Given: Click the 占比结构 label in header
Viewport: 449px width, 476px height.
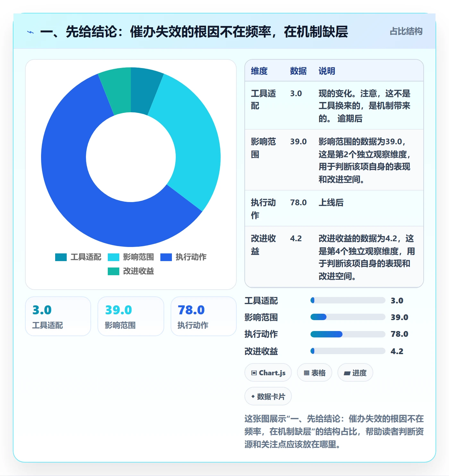Looking at the screenshot, I should (x=406, y=31).
